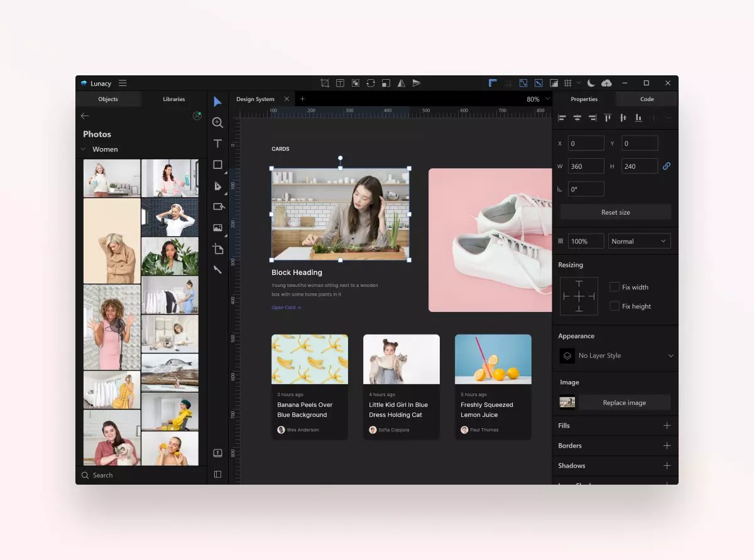Click the X position input field
The width and height of the screenshot is (754, 560).
(x=586, y=144)
